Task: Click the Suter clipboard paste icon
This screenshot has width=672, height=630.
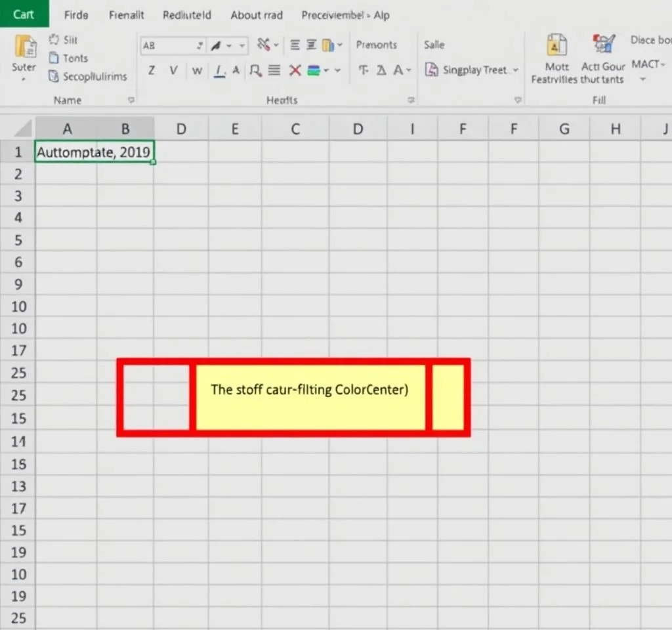Action: 25,47
